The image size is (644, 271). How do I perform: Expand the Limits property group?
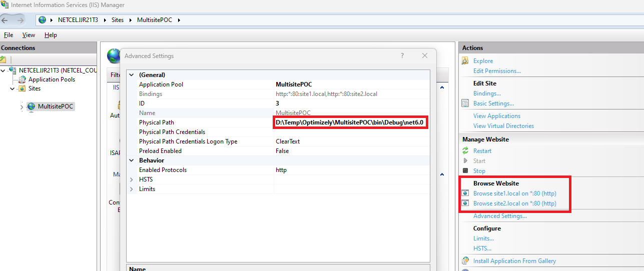point(132,189)
